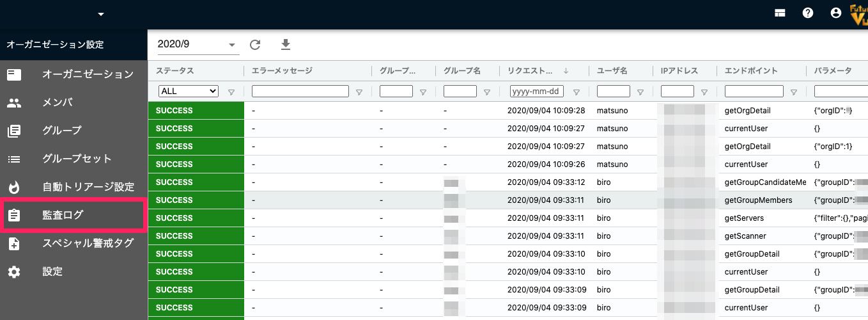This screenshot has width=868, height=320.
Task: Click the filter funnel icon under エラーメッセージ
Action: coord(359,92)
